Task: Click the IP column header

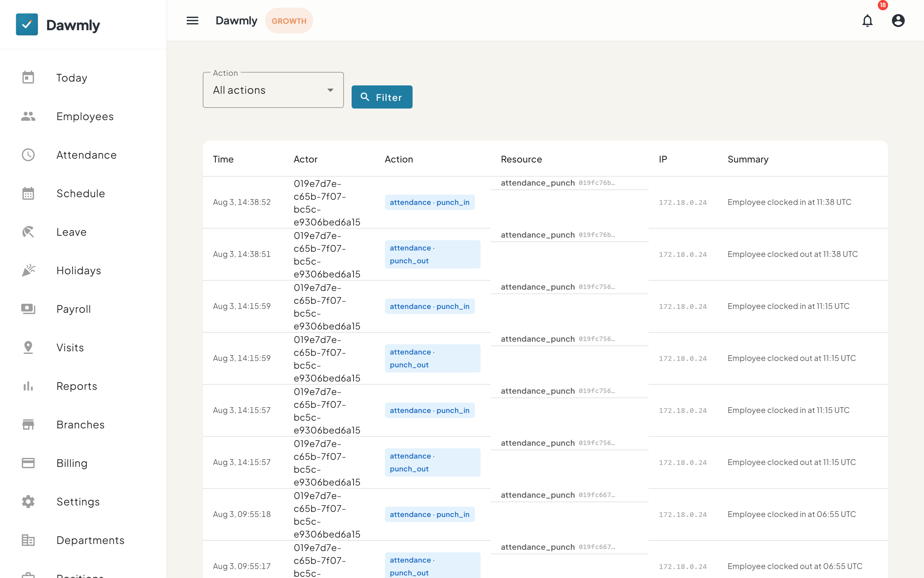Action: pos(663,159)
